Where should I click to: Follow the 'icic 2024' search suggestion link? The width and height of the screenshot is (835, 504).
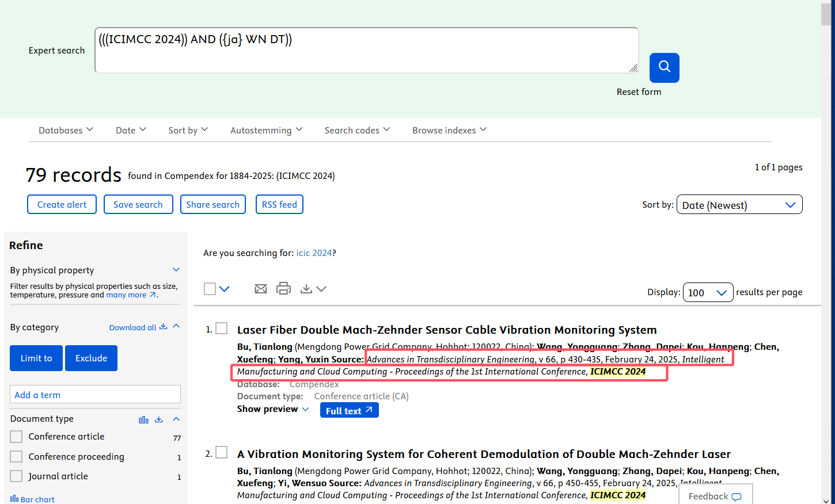coord(314,253)
